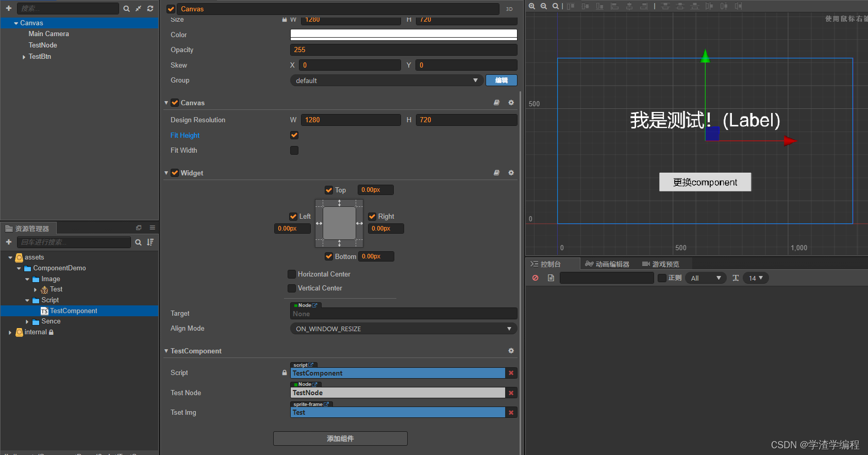Collapse the TestComponent section
The width and height of the screenshot is (868, 455).
click(x=166, y=351)
